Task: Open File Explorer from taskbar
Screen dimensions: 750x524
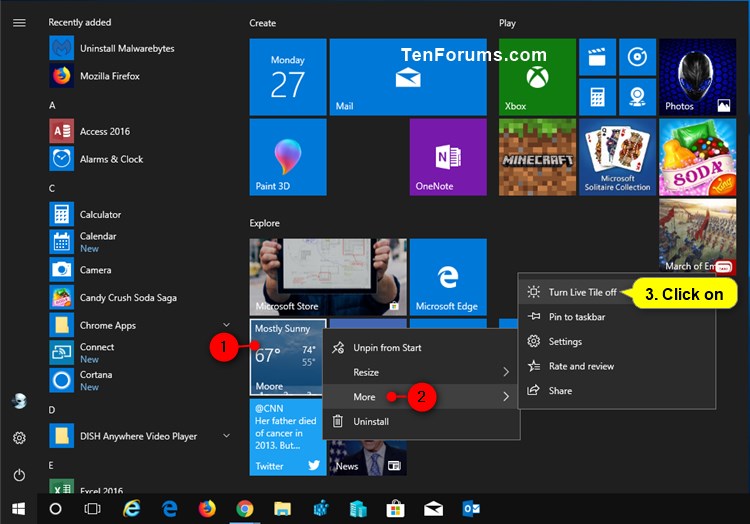Action: click(282, 509)
